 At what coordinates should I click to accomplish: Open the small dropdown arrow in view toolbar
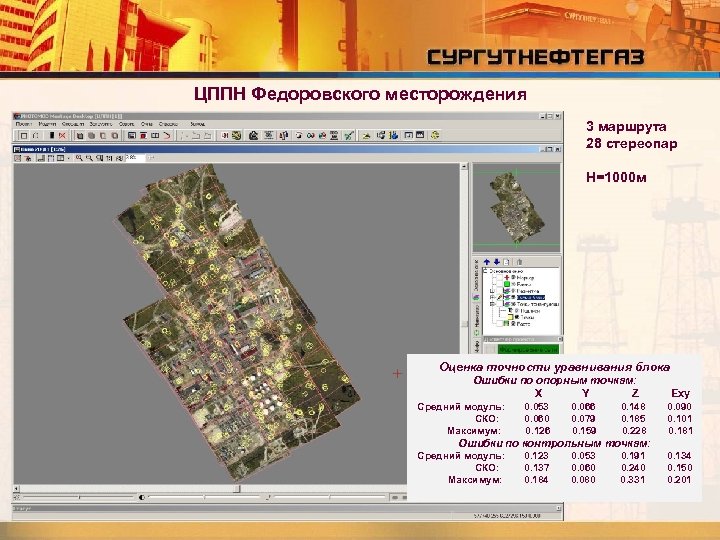pos(69,158)
